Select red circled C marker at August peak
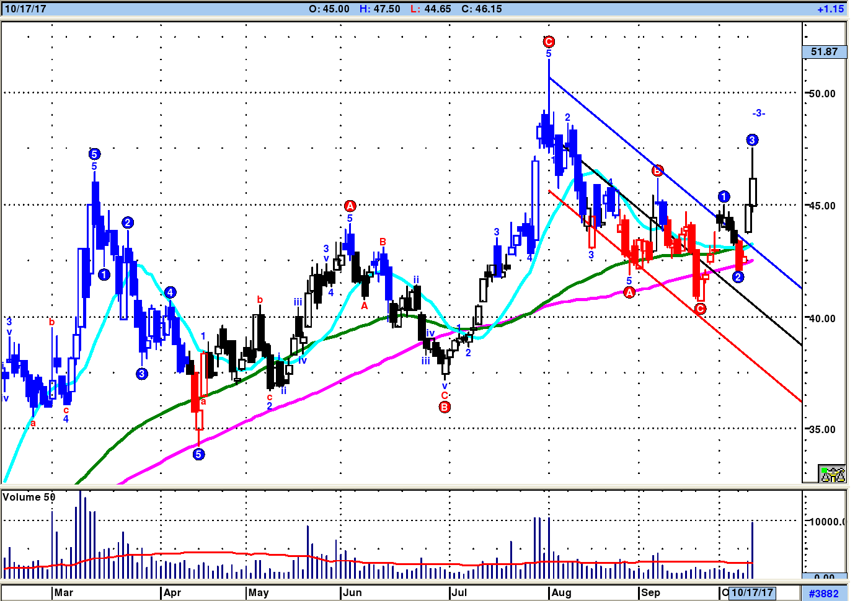The image size is (868, 601). [549, 42]
